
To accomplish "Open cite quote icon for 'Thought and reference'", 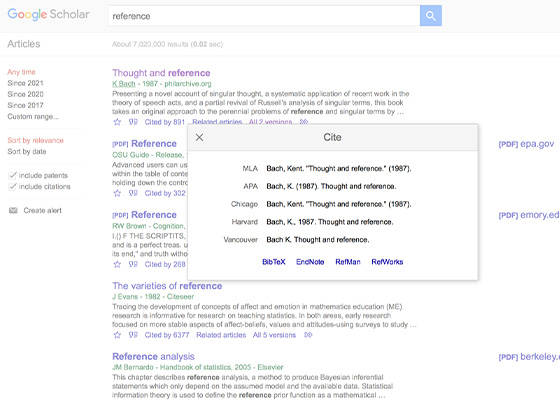I will click(x=133, y=122).
